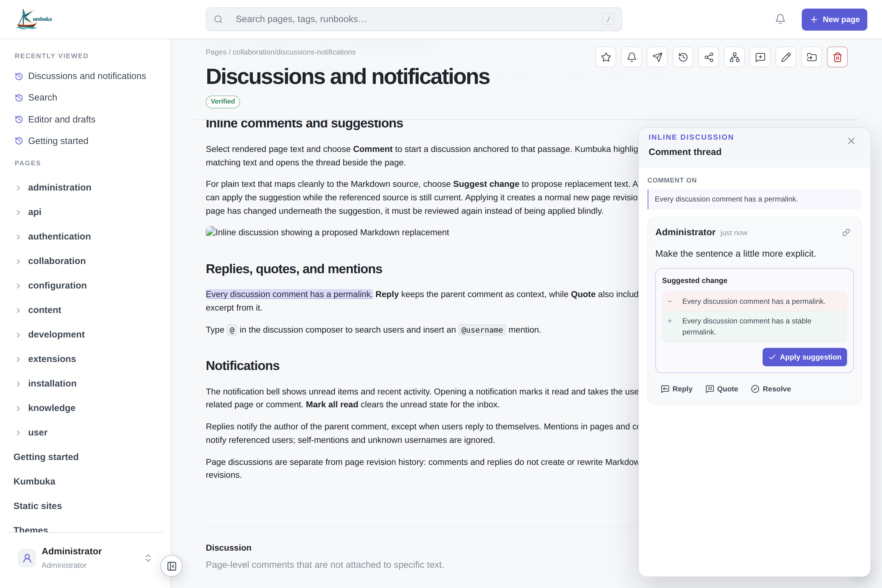The image size is (882, 588).
Task: Click the New page button
Action: click(834, 20)
